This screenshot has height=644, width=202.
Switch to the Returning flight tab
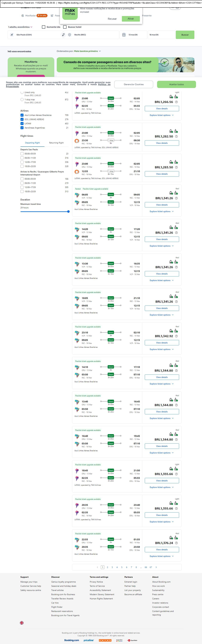56,143
